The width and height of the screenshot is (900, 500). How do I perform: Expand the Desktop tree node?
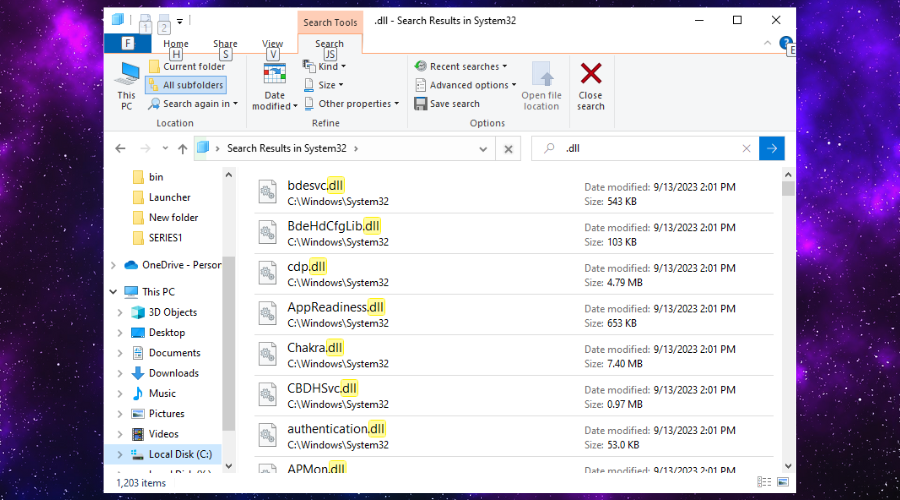[120, 333]
